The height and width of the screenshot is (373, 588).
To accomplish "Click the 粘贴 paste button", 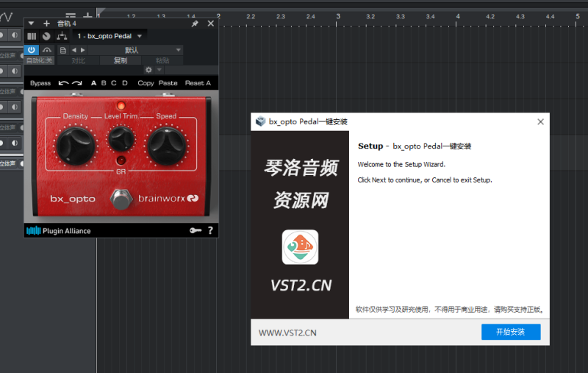I will coord(162,60).
